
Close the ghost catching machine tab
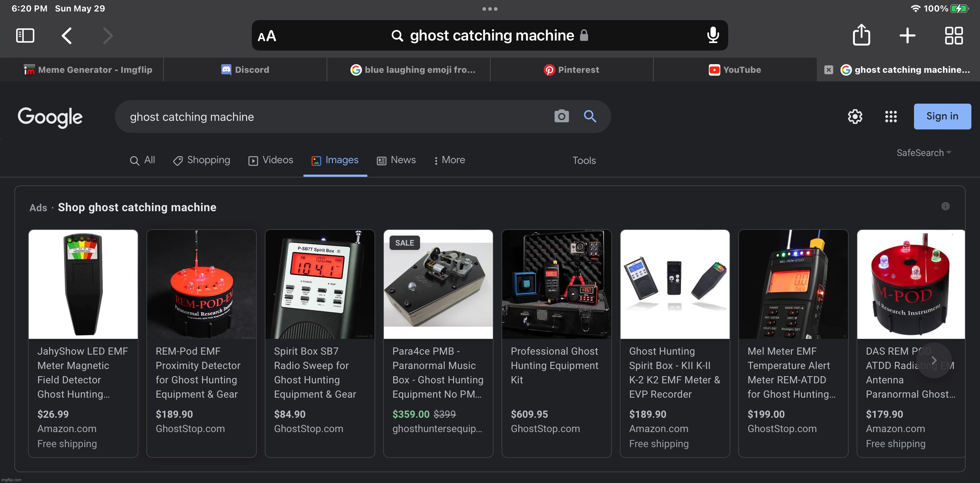coord(828,70)
